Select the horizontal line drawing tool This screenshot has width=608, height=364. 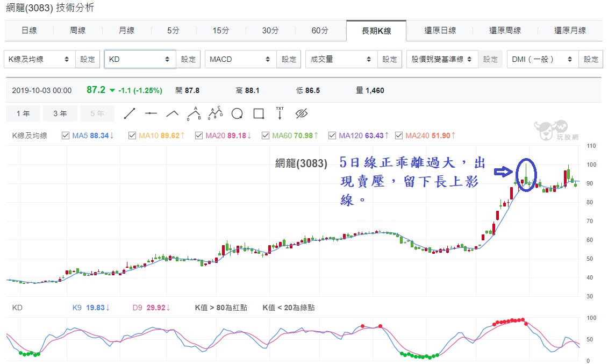(151, 113)
